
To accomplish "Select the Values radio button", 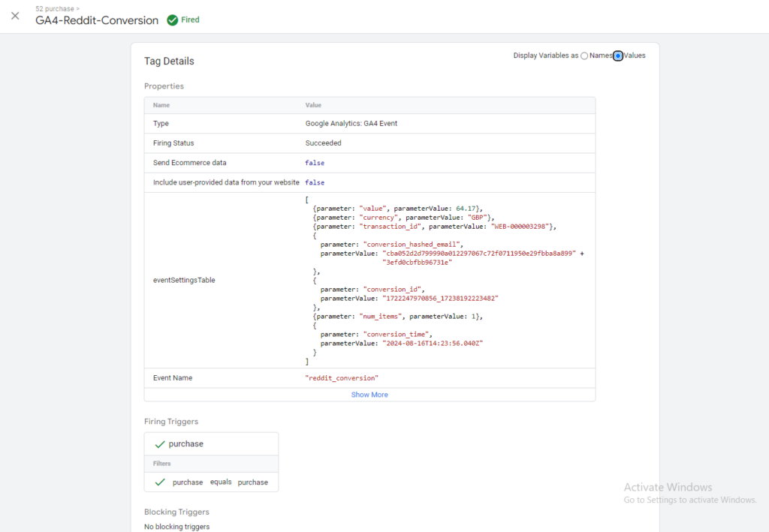I will [x=618, y=56].
